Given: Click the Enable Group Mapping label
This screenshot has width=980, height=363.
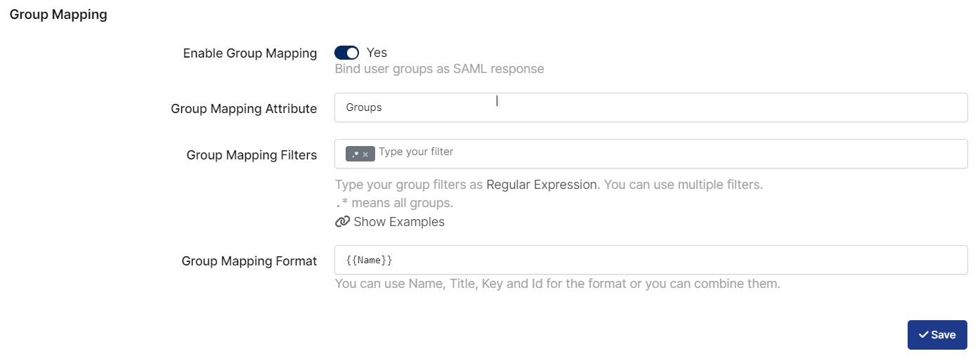Looking at the screenshot, I should point(249,53).
